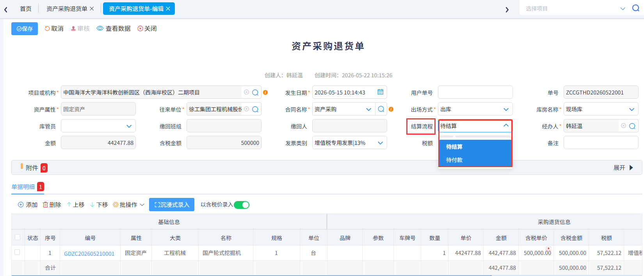Click the 审核 audit toolbar item
The image size is (644, 276).
point(80,28)
